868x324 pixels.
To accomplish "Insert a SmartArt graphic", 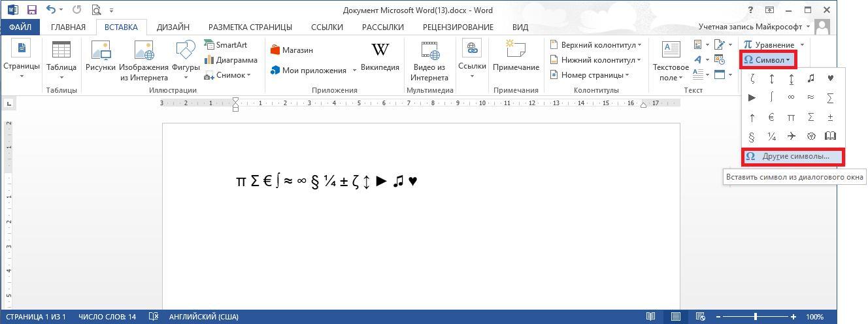I will pos(226,44).
